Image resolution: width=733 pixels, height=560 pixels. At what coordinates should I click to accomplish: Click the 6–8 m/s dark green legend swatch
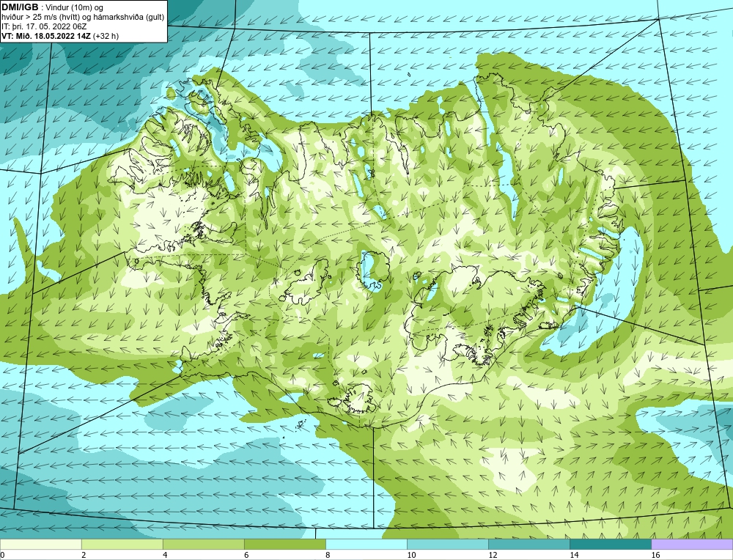(284, 544)
